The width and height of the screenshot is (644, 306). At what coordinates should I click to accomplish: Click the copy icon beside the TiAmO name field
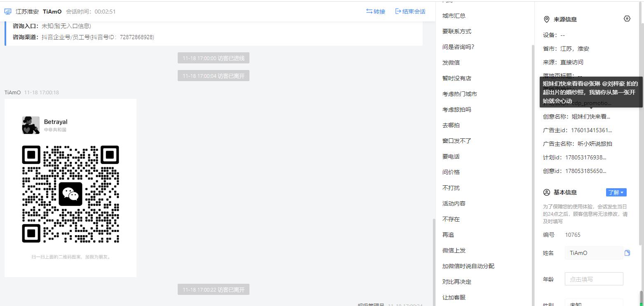click(x=627, y=253)
